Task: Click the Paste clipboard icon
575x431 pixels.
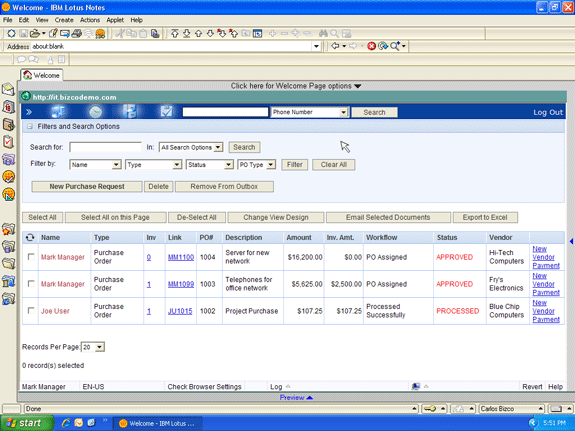Action: [143, 34]
